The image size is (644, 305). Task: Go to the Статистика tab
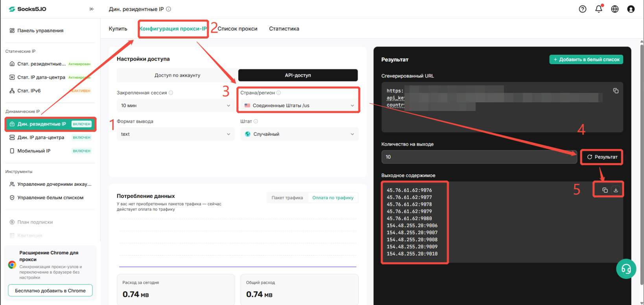[x=284, y=29]
